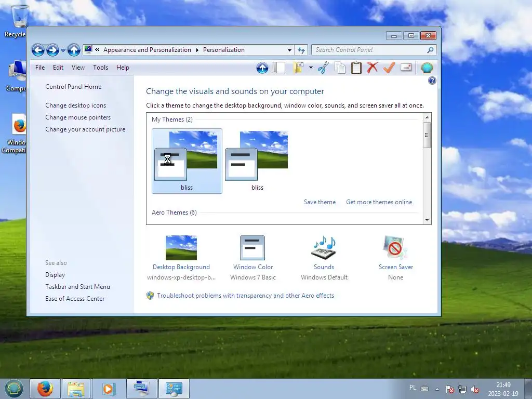
Task: Open Control Panel Home
Action: [x=73, y=87]
